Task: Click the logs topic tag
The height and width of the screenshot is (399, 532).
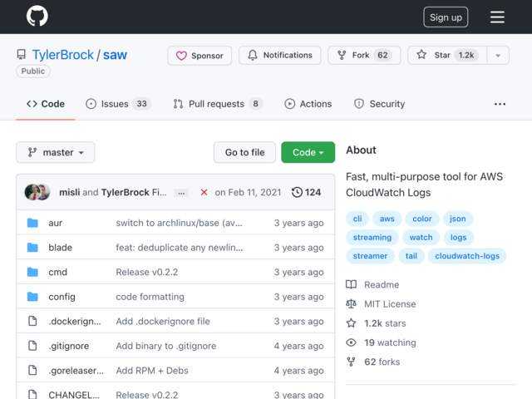Action: (458, 238)
